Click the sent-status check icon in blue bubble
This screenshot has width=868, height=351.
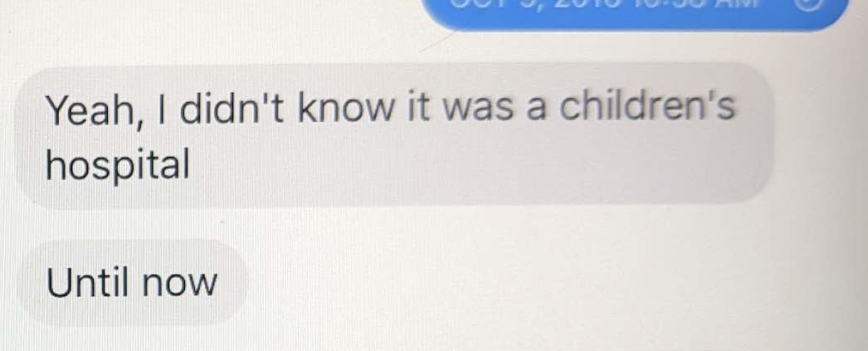(x=807, y=2)
